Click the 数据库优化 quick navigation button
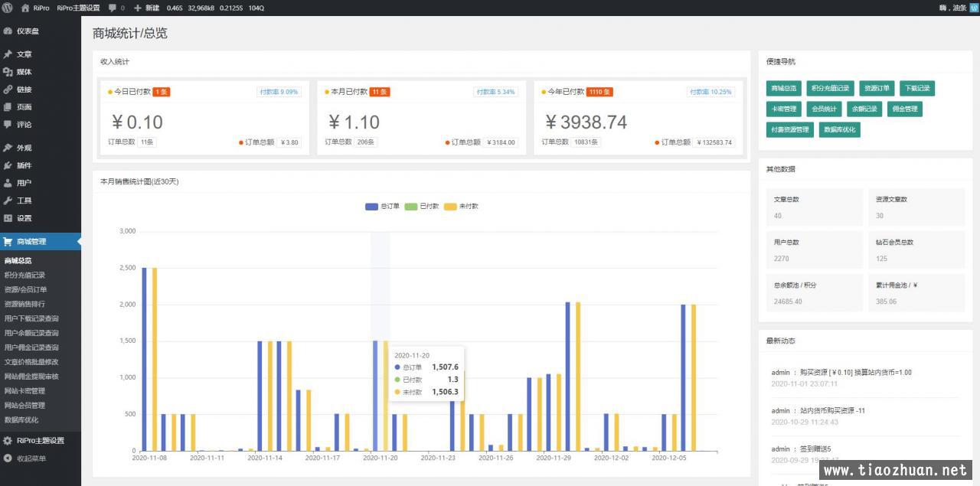Image resolution: width=980 pixels, height=486 pixels. tap(840, 129)
